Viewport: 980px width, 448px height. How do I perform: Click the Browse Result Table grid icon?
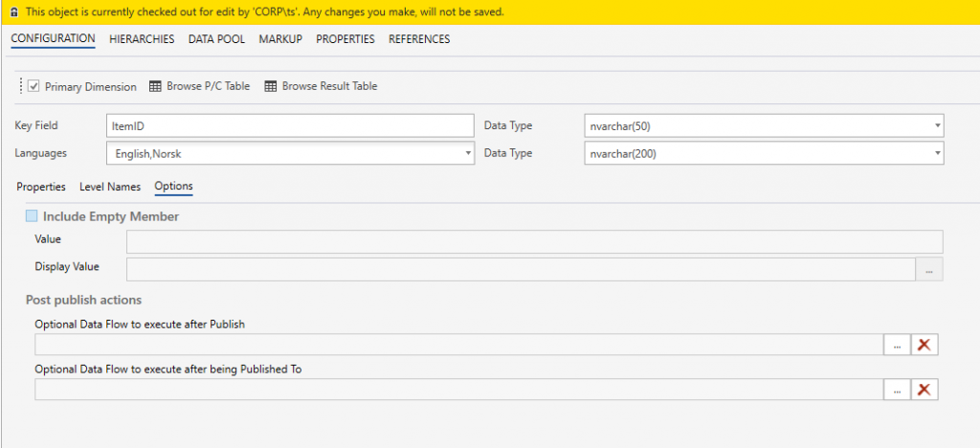[x=271, y=86]
